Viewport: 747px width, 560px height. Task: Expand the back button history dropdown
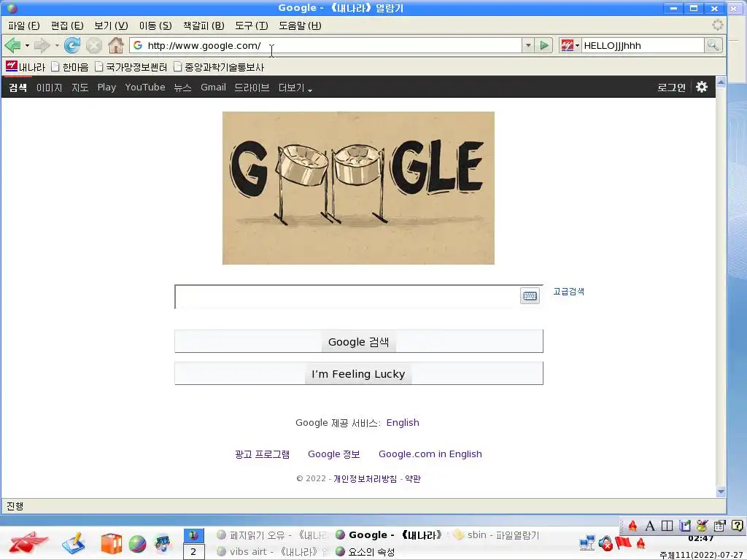[27, 46]
